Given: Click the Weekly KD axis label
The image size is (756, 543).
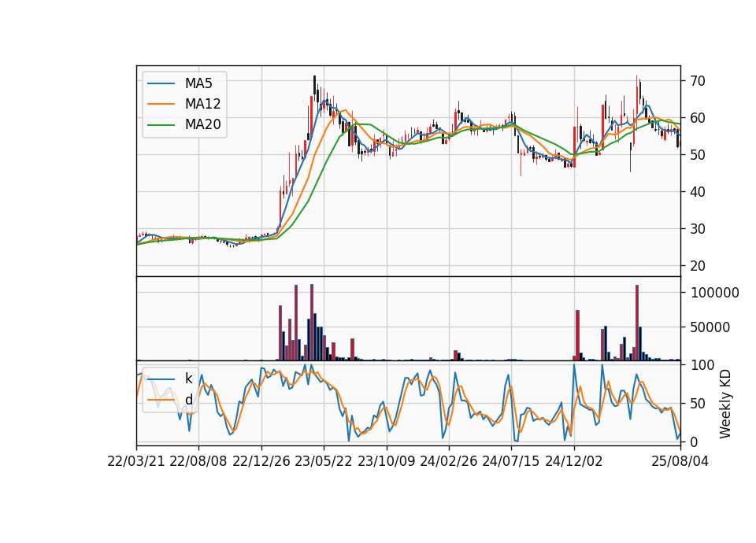Looking at the screenshot, I should pyautogui.click(x=724, y=404).
